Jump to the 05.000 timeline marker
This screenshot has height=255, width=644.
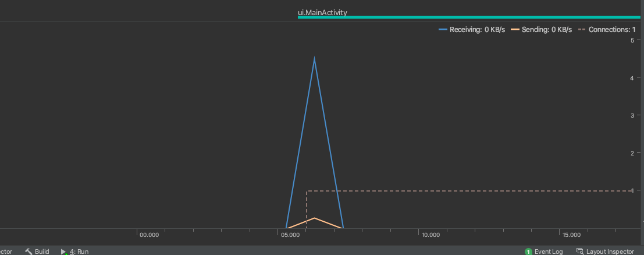(x=290, y=235)
